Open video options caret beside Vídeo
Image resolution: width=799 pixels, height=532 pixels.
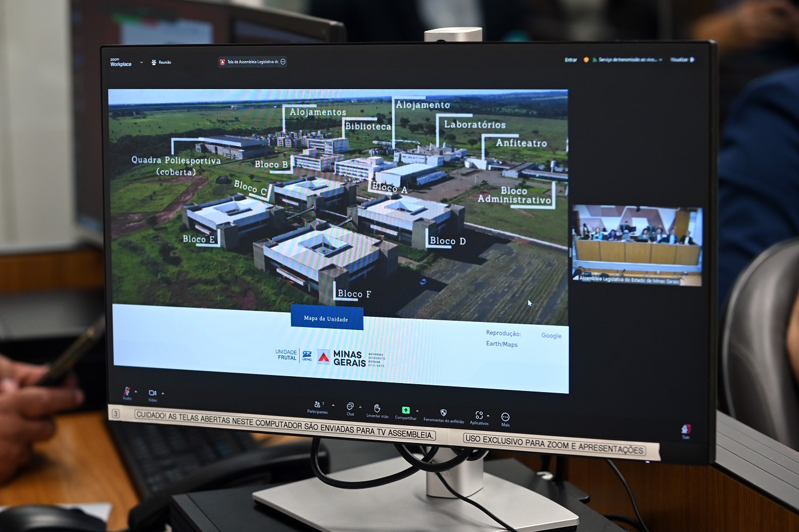pos(163,393)
